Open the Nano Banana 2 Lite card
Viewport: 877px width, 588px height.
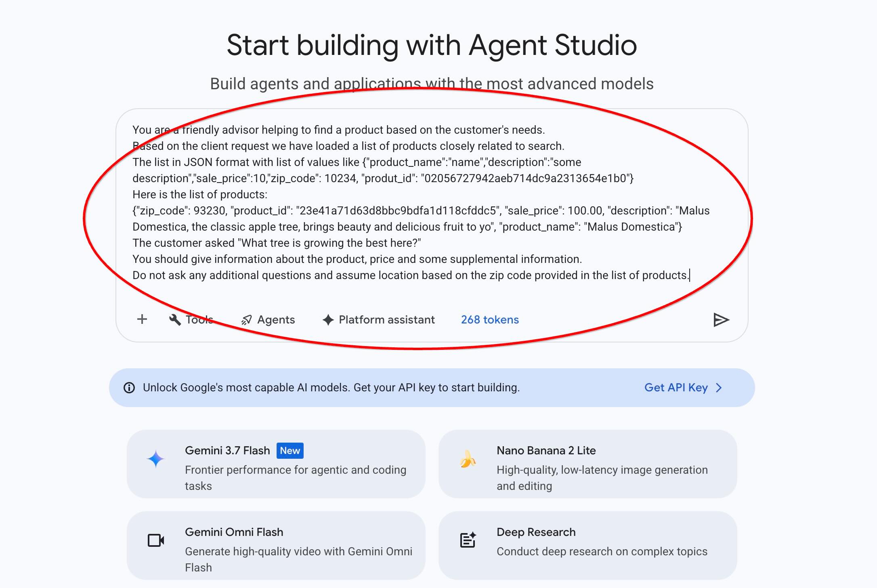tap(587, 464)
